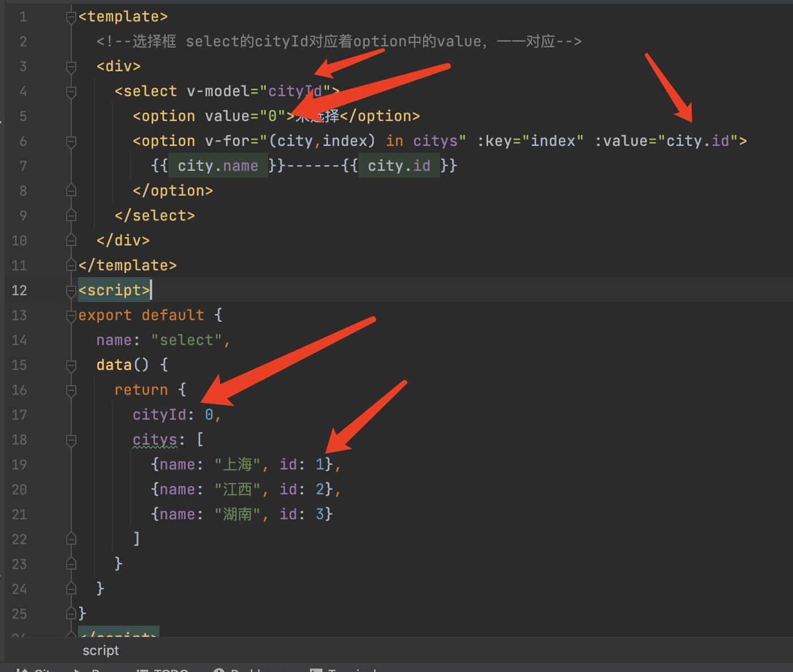Click the {{ city.name }} interpolation
The height and width of the screenshot is (672, 793).
tap(218, 166)
